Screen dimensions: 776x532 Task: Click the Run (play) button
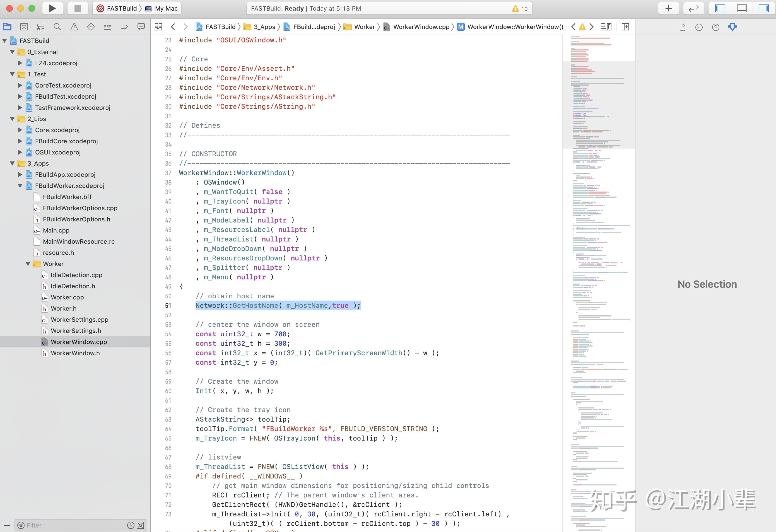(x=52, y=8)
